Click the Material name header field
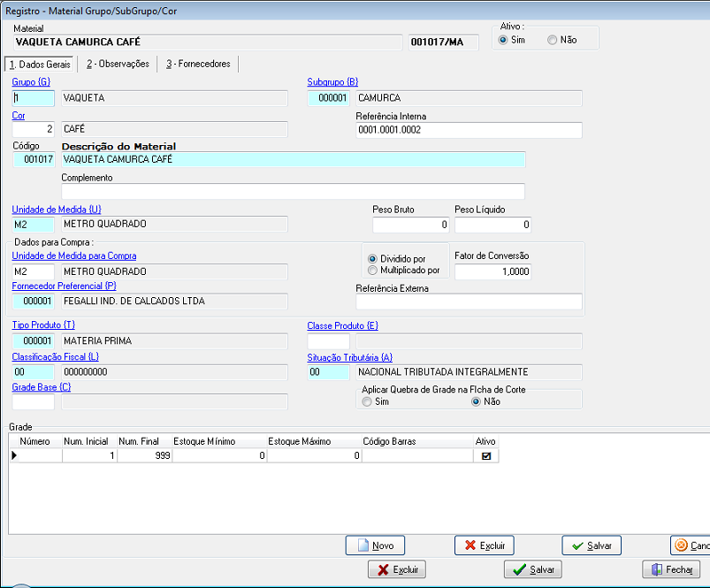Screen dimensions: 710x588 pos(208,42)
